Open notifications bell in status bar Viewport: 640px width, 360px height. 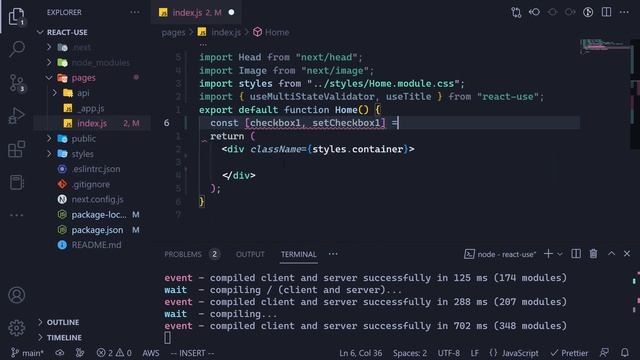(624, 353)
